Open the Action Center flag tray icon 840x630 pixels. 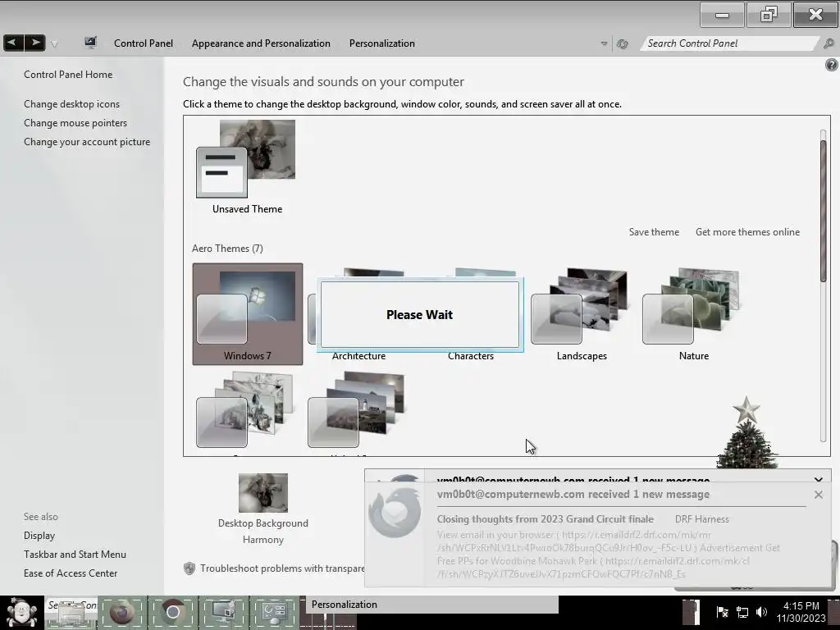point(722,612)
